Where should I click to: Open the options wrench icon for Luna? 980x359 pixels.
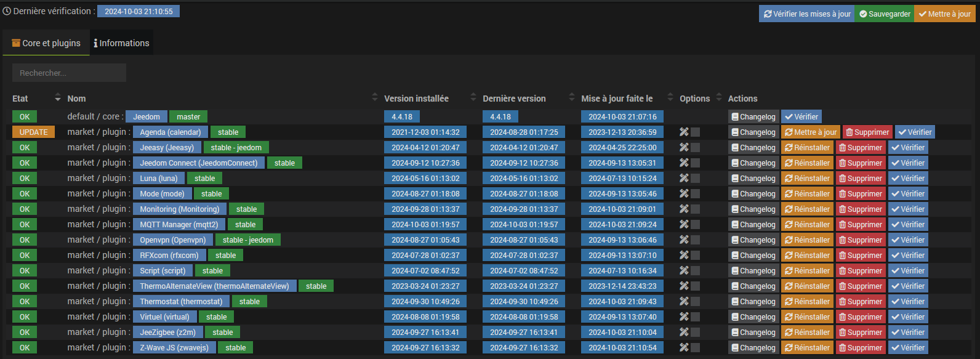pos(684,178)
